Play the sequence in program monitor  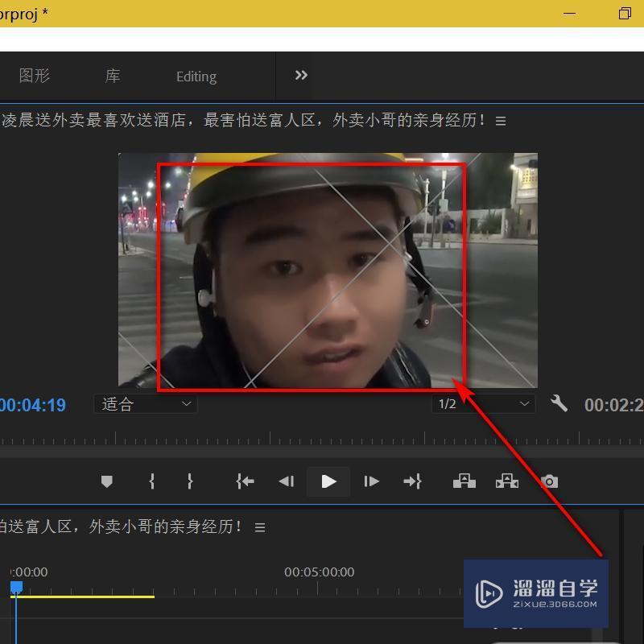point(328,481)
